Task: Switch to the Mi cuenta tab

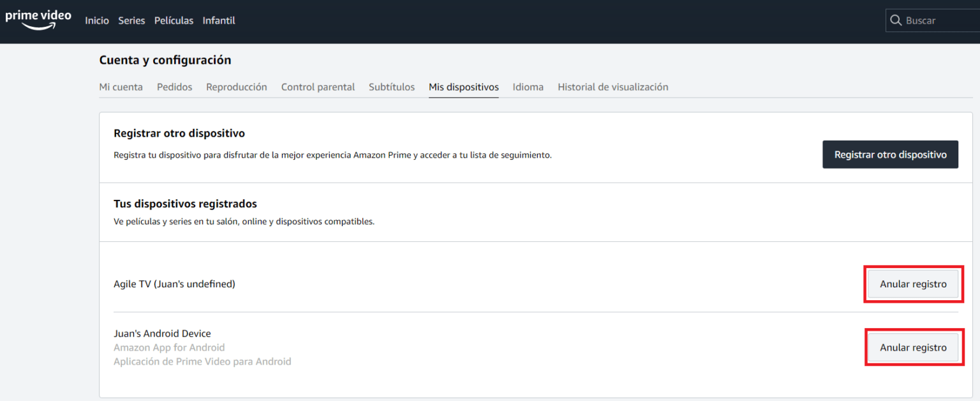Action: point(121,87)
